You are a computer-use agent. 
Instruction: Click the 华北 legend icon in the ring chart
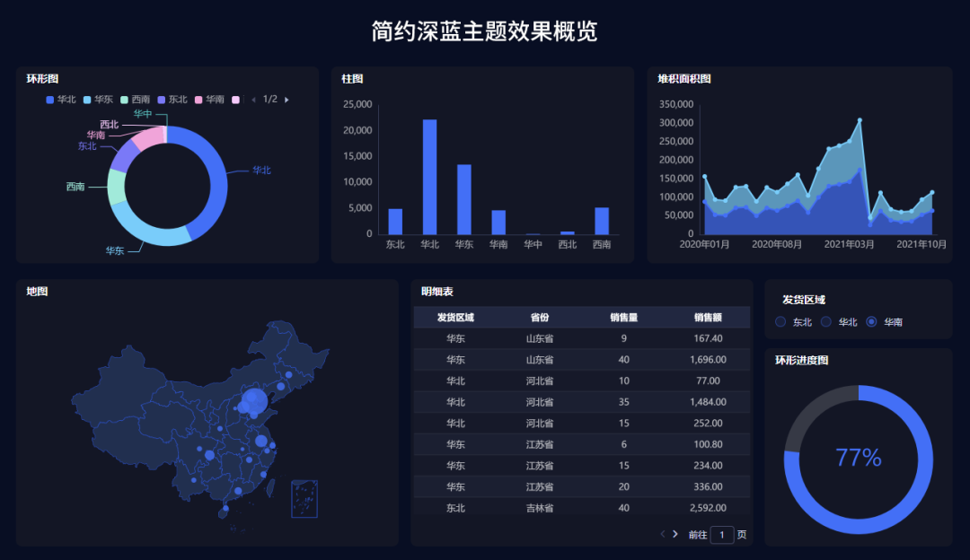[x=50, y=99]
